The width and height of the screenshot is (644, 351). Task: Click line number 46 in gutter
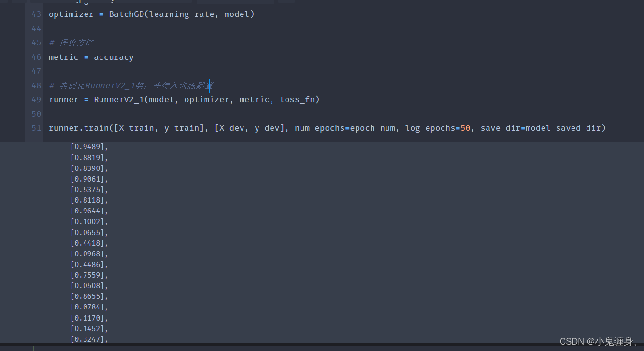click(x=36, y=57)
